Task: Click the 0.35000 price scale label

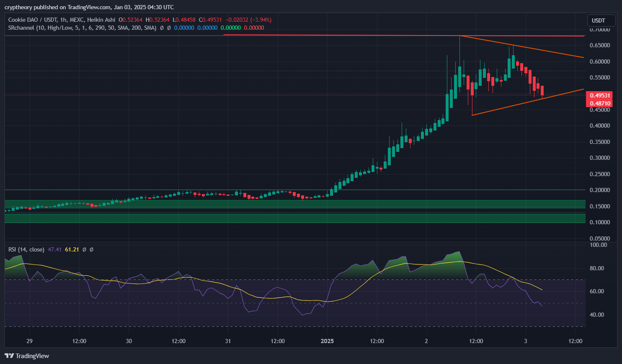Action: pyautogui.click(x=600, y=142)
